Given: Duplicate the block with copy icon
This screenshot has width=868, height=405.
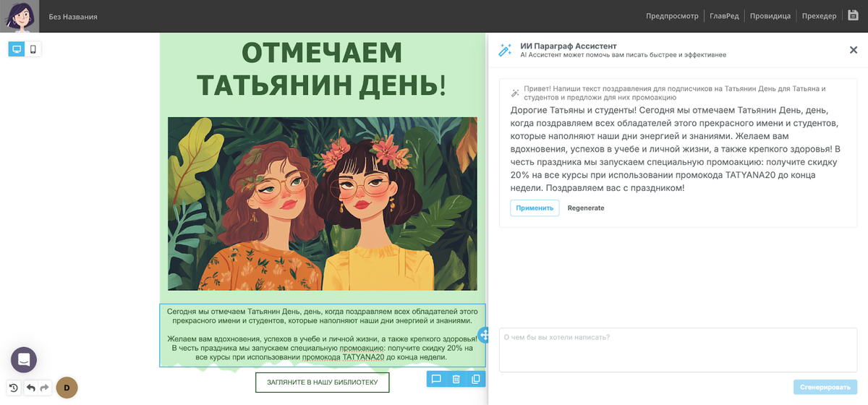Looking at the screenshot, I should pyautogui.click(x=475, y=379).
